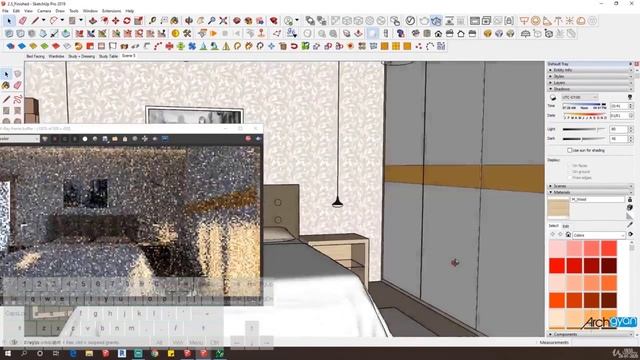Select the Tape Measure tool
The image size is (640, 360).
[153, 21]
